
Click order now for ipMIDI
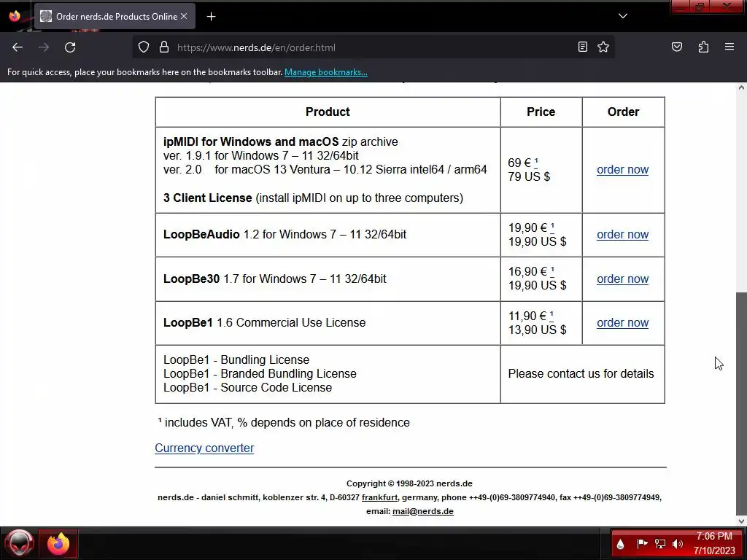(x=623, y=169)
